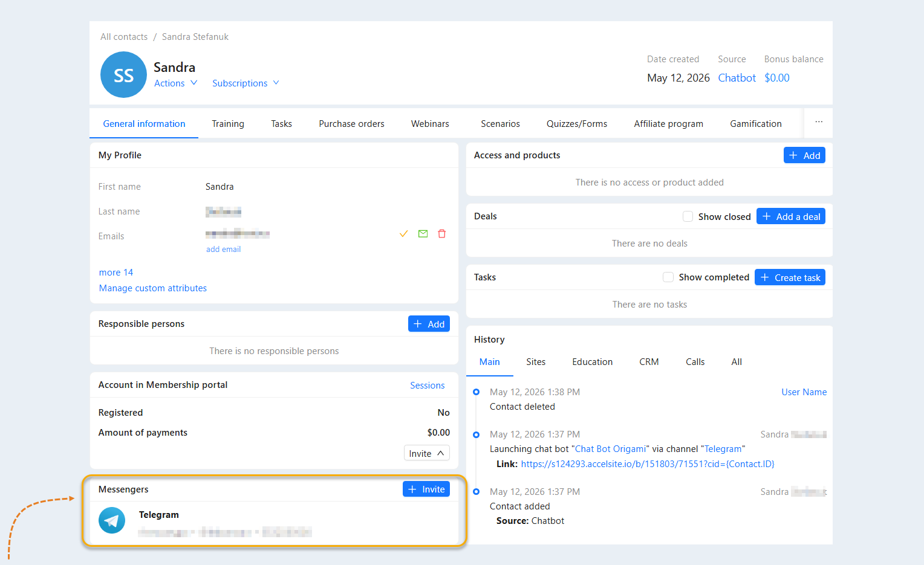
Task: Click the Contact added history entry
Action: click(x=520, y=506)
